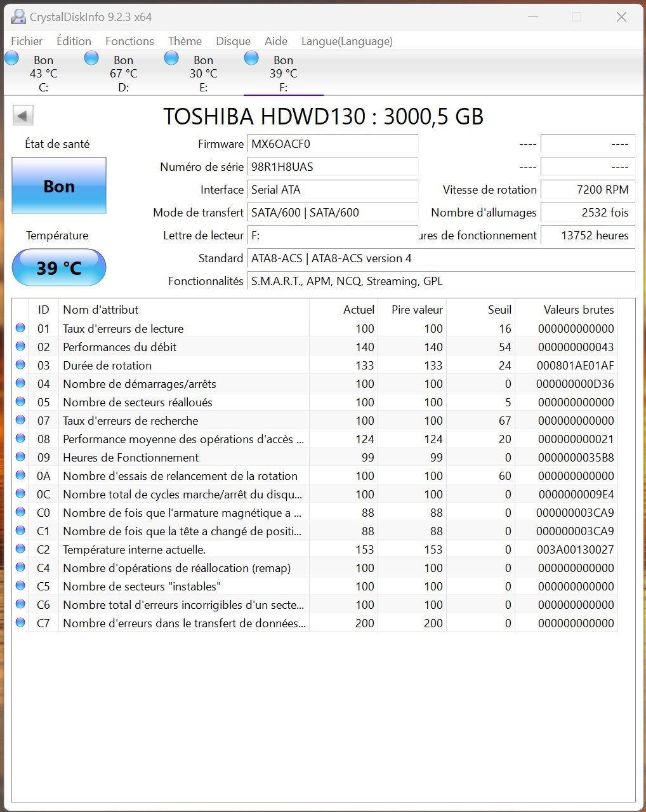
Task: Click status dot of attribute C2 row
Action: pos(20,549)
